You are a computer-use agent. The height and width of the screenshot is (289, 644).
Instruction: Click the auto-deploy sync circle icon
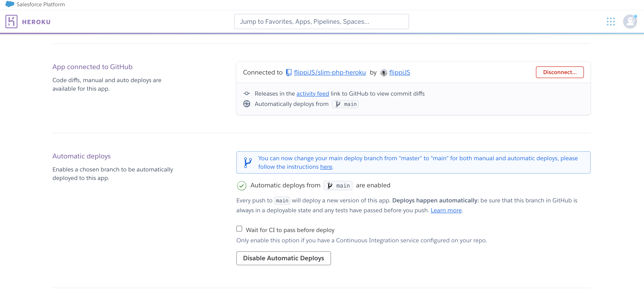pos(246,104)
